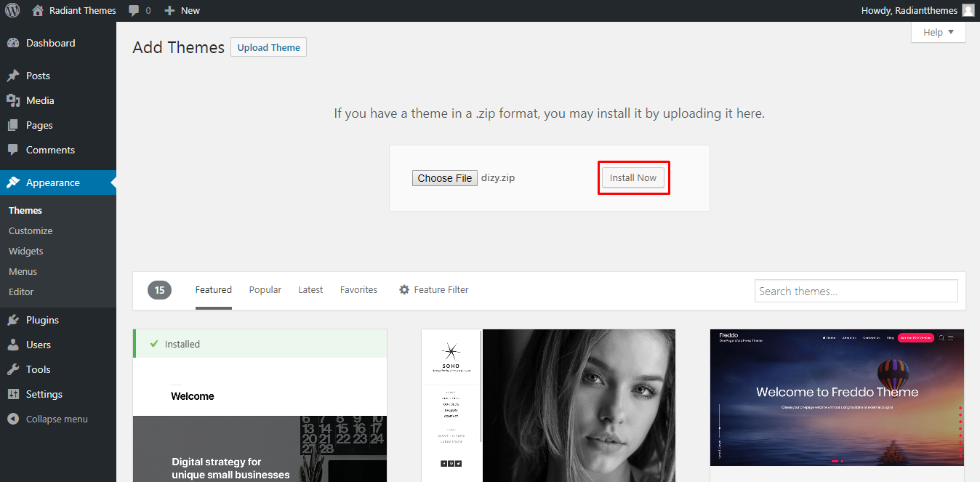Click the Media library icon

[x=13, y=100]
